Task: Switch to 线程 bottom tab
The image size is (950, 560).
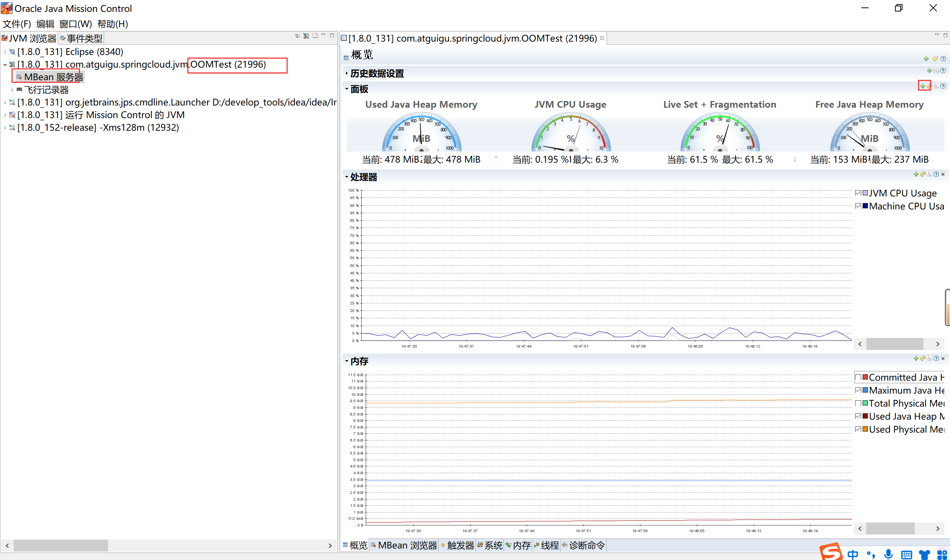Action: 546,545
